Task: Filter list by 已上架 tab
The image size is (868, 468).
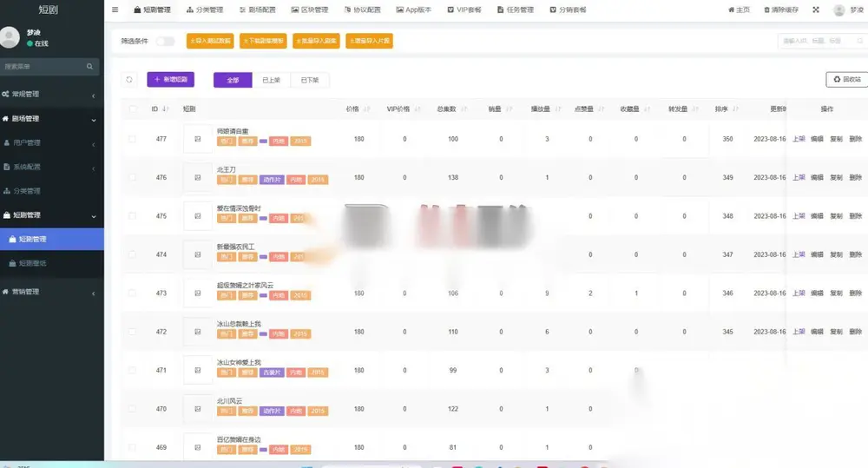Action: click(271, 80)
